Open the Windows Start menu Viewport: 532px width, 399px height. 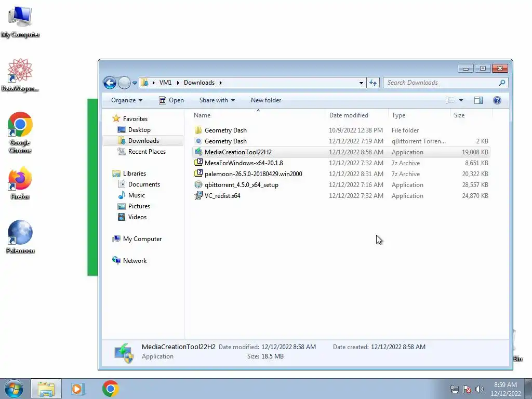tap(14, 389)
